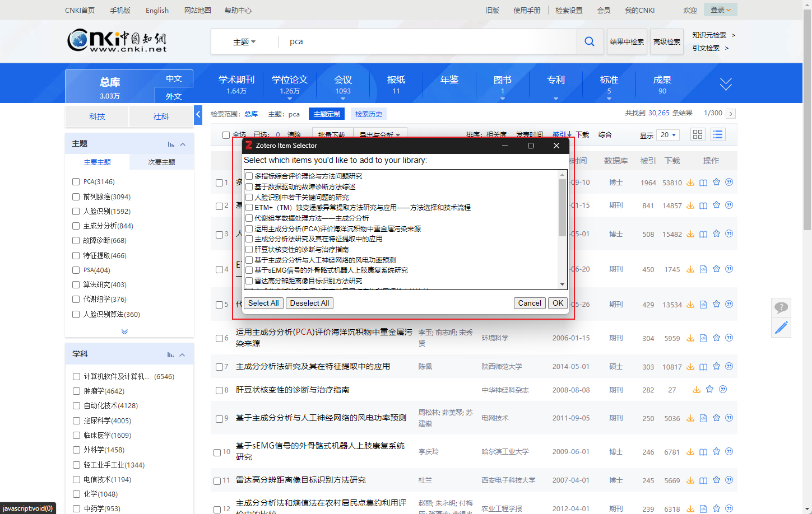The image size is (812, 514).
Task: Open the 主题 search field dropdown
Action: tap(244, 42)
